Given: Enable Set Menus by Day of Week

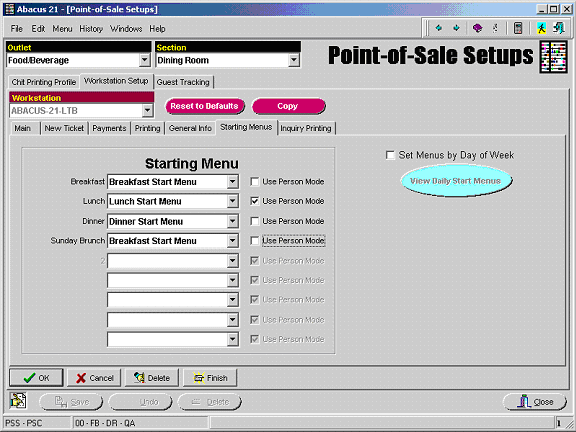Looking at the screenshot, I should [390, 155].
